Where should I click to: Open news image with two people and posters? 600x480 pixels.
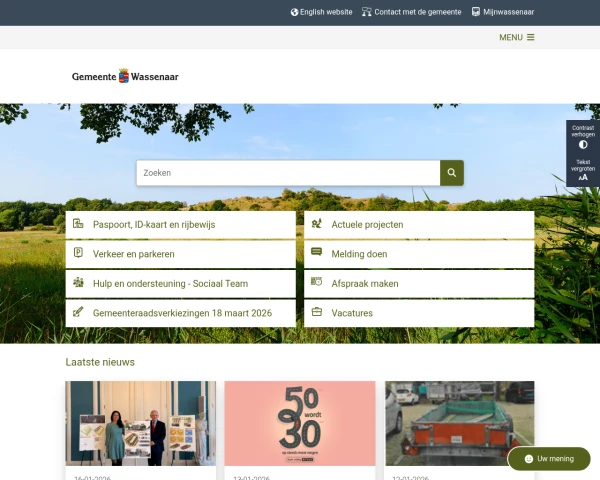point(140,423)
